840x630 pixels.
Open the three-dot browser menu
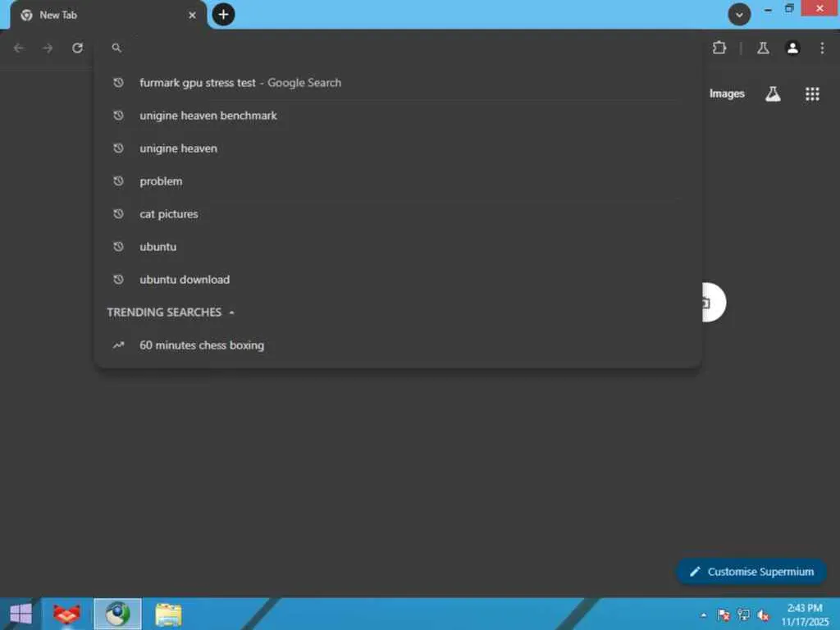pos(822,48)
